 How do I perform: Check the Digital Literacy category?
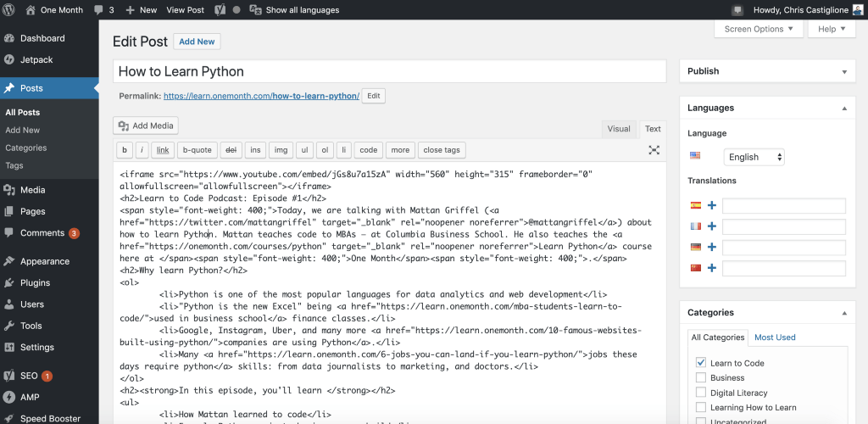coord(701,393)
